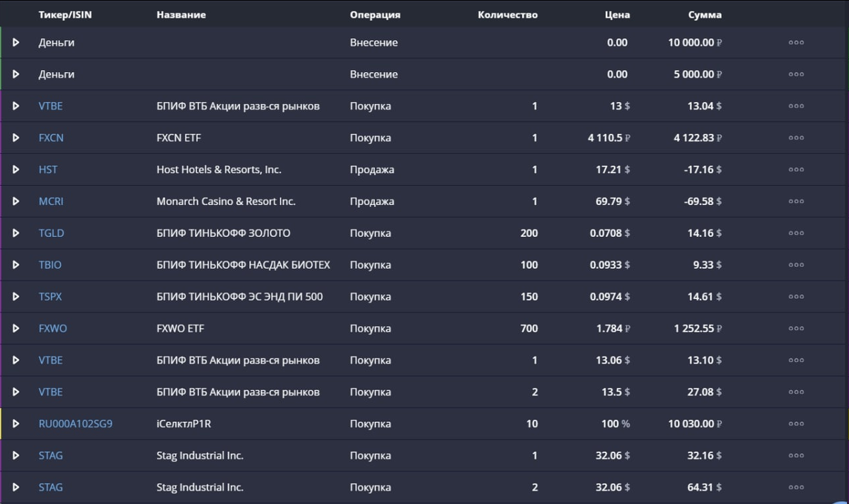Screen dimensions: 849x504
Task: Open the MCRI ticker link
Action: click(x=51, y=201)
